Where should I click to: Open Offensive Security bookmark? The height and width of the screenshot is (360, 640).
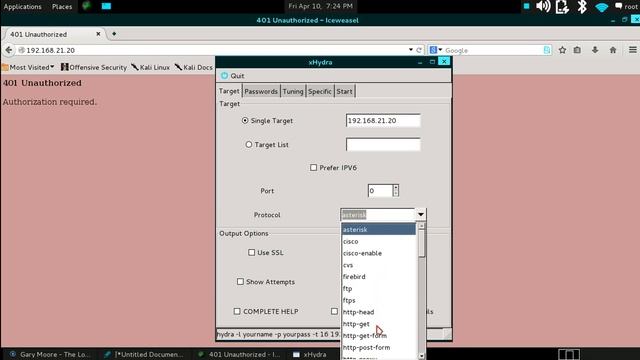(x=94, y=67)
